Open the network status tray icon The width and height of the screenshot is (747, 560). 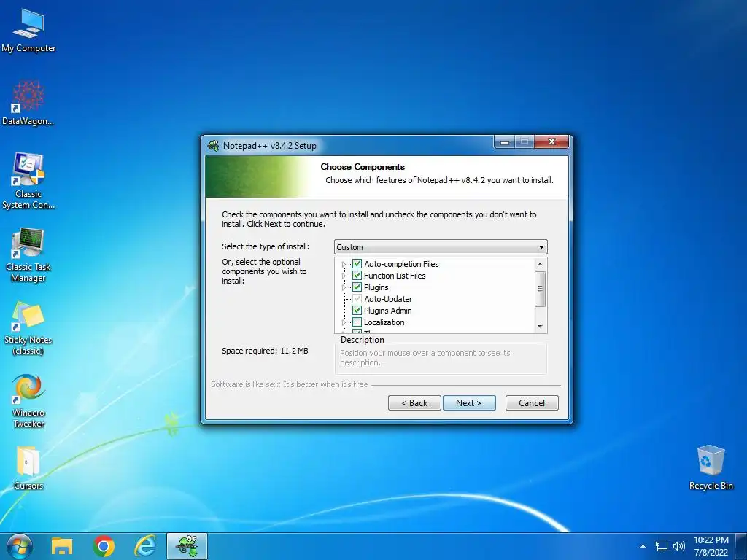pyautogui.click(x=661, y=546)
